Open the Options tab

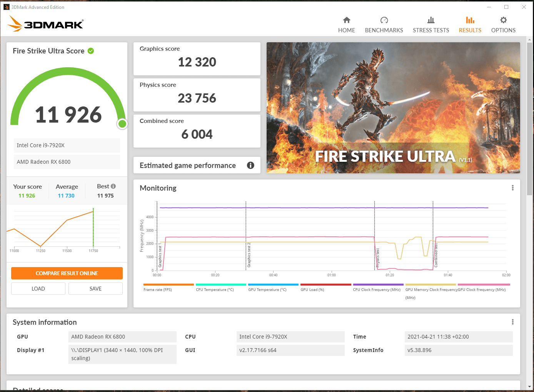[x=503, y=25]
